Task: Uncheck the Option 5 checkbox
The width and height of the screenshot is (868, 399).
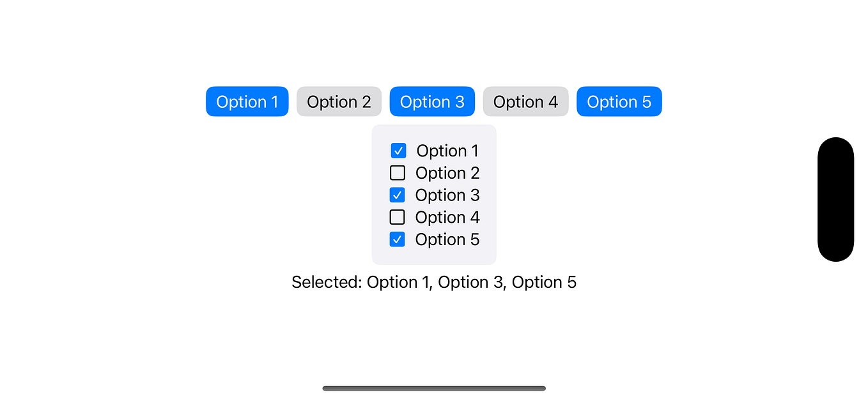Action: coord(398,239)
